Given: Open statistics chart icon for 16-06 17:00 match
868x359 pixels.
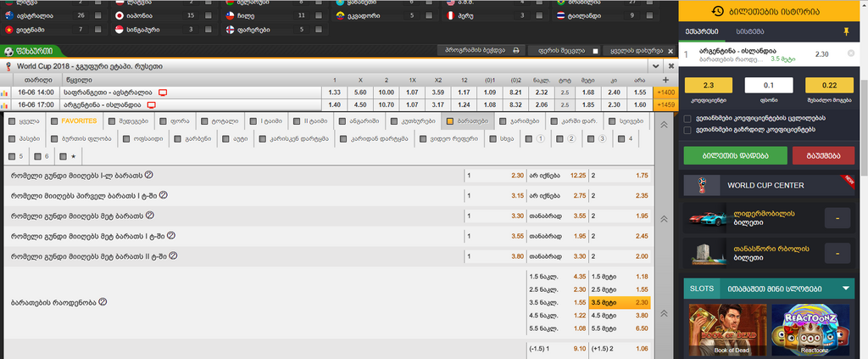Looking at the screenshot, I should pos(6,104).
